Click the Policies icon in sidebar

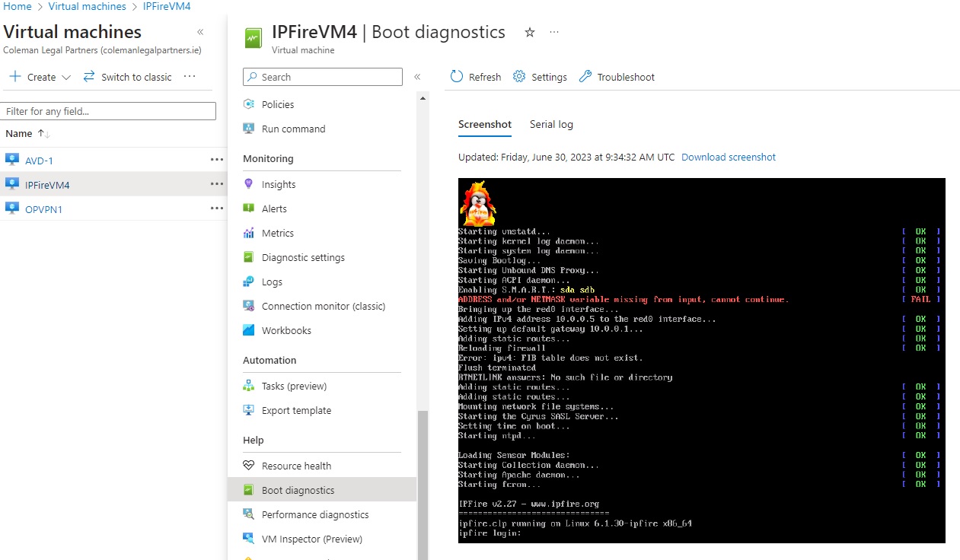248,104
